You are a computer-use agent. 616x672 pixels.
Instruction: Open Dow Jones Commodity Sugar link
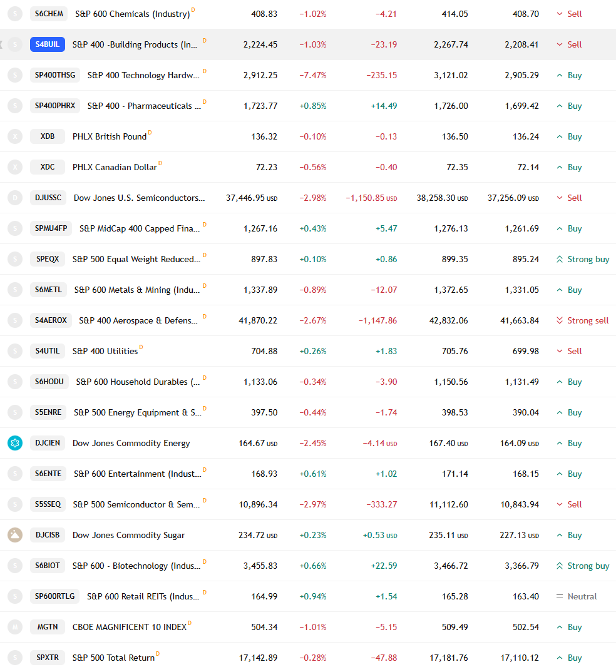tap(128, 536)
